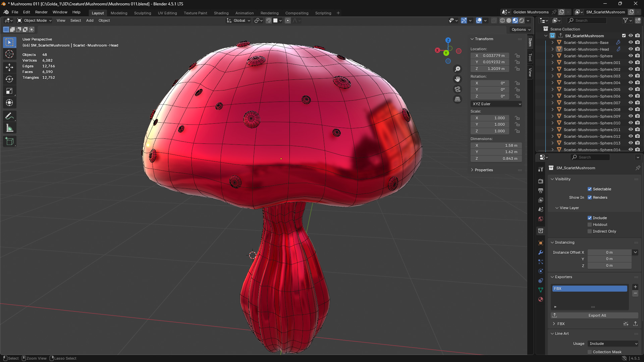644x362 pixels.
Task: Click the viewport zoom magnifier icon
Action: [458, 69]
